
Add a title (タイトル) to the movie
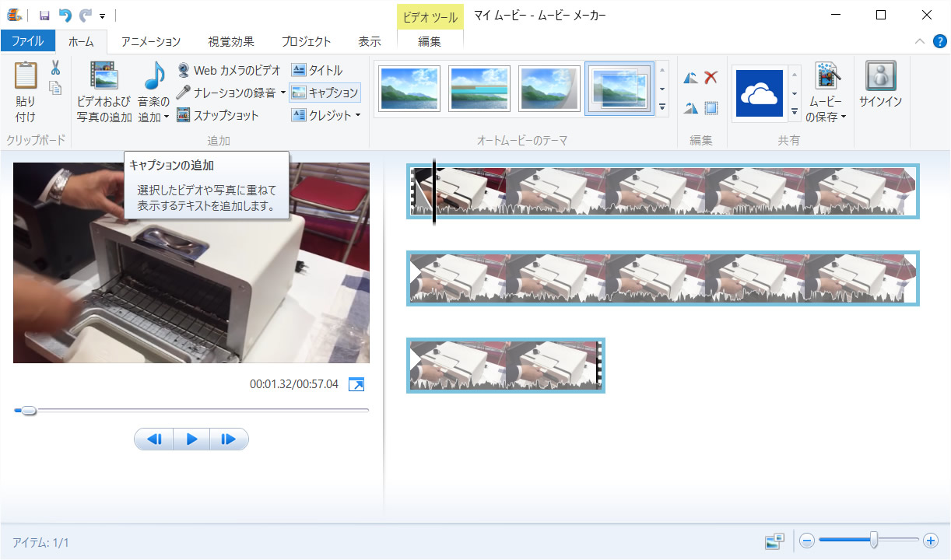[x=317, y=70]
